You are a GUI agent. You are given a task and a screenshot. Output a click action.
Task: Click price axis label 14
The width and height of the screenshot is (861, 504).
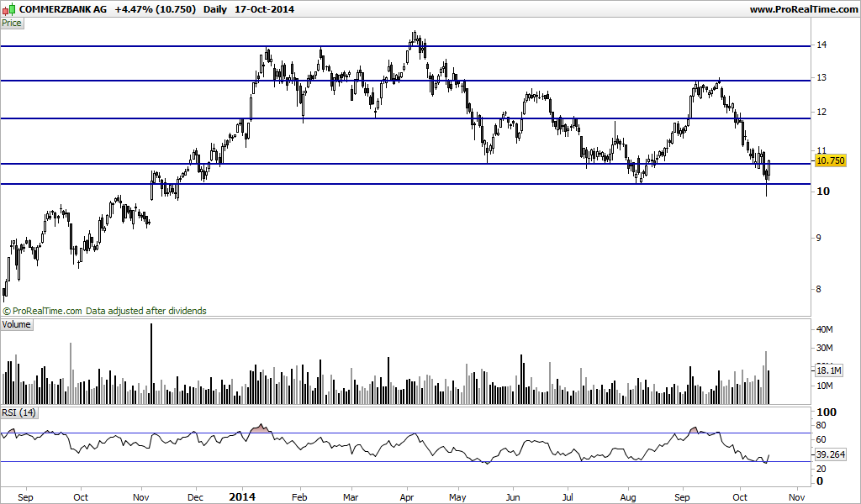pos(822,45)
